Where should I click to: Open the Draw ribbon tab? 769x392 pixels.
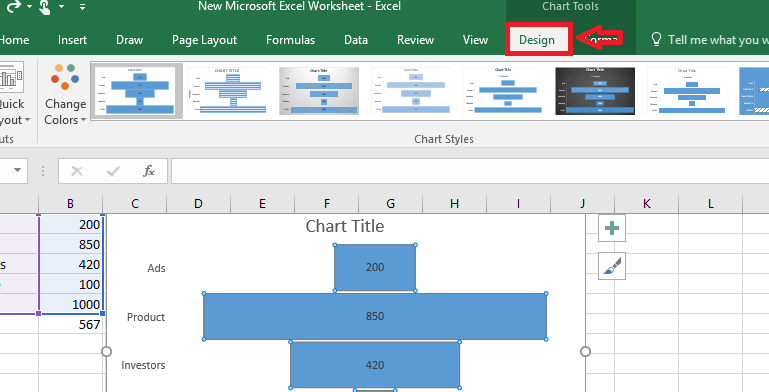[x=129, y=40]
